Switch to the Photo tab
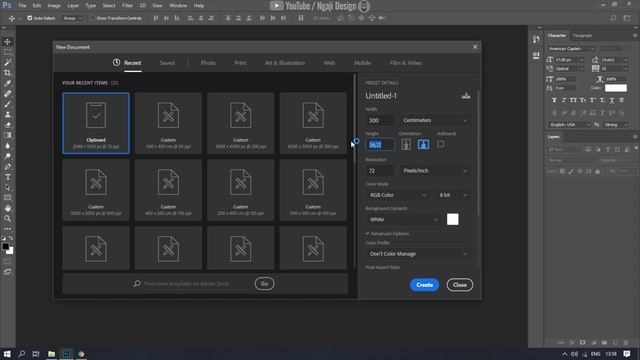The image size is (640, 360). click(208, 63)
